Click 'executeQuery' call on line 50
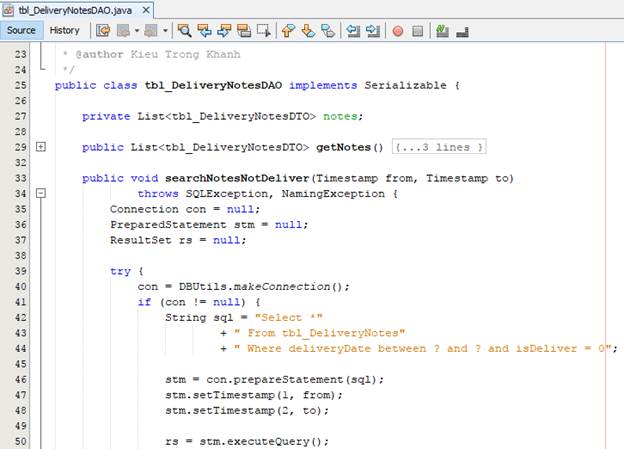 pos(268,442)
